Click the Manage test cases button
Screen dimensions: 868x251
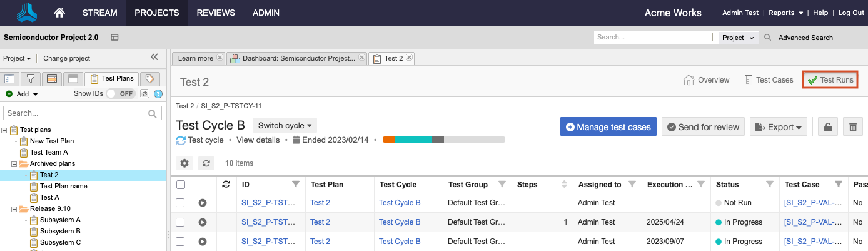pyautogui.click(x=608, y=127)
